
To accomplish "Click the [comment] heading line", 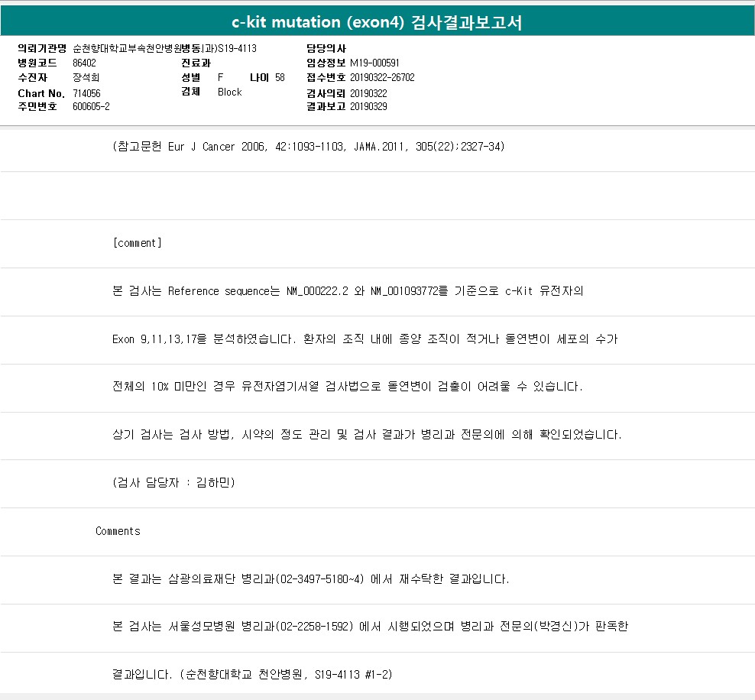I will click(138, 243).
